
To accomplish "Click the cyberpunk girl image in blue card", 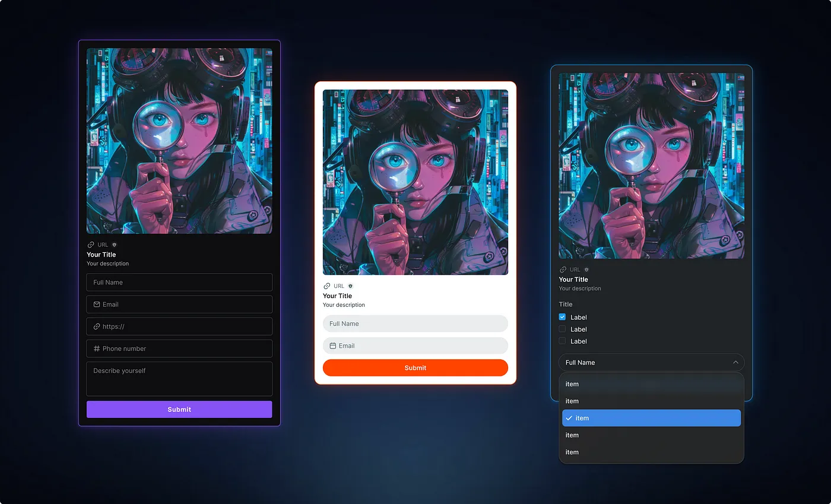I will tap(651, 166).
